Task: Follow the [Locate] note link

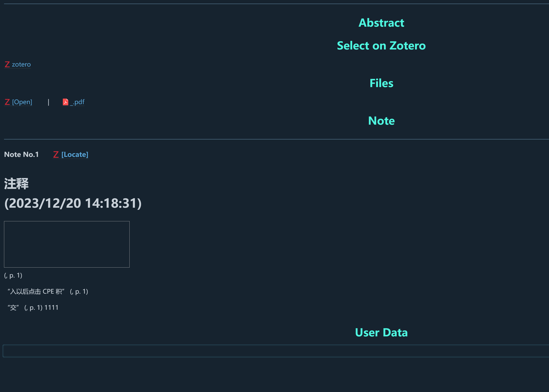Action: pyautogui.click(x=75, y=155)
